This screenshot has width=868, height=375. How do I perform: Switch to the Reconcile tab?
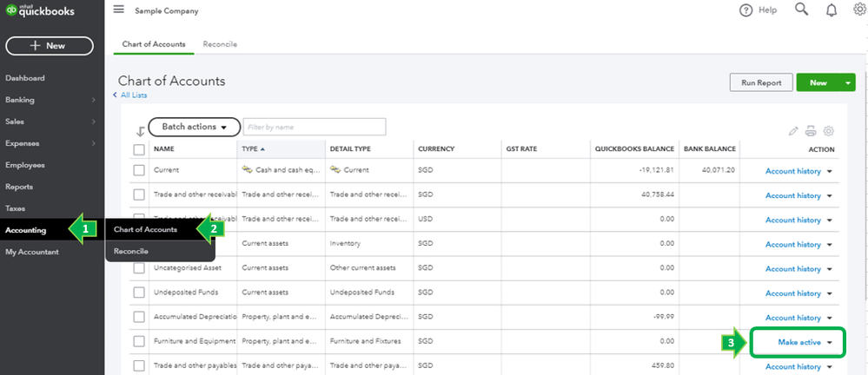click(x=220, y=44)
